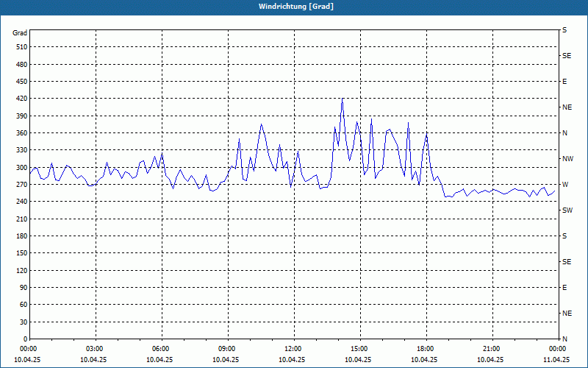Select the 90 degree axis label

[x=24, y=288]
